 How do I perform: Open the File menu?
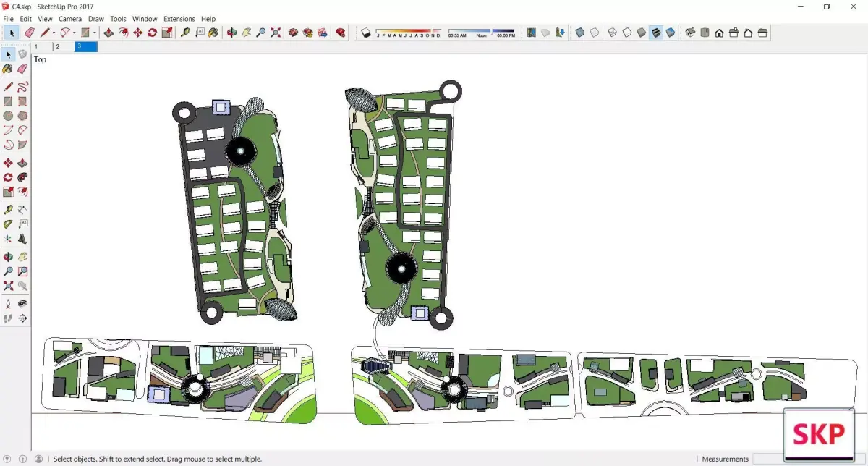9,19
